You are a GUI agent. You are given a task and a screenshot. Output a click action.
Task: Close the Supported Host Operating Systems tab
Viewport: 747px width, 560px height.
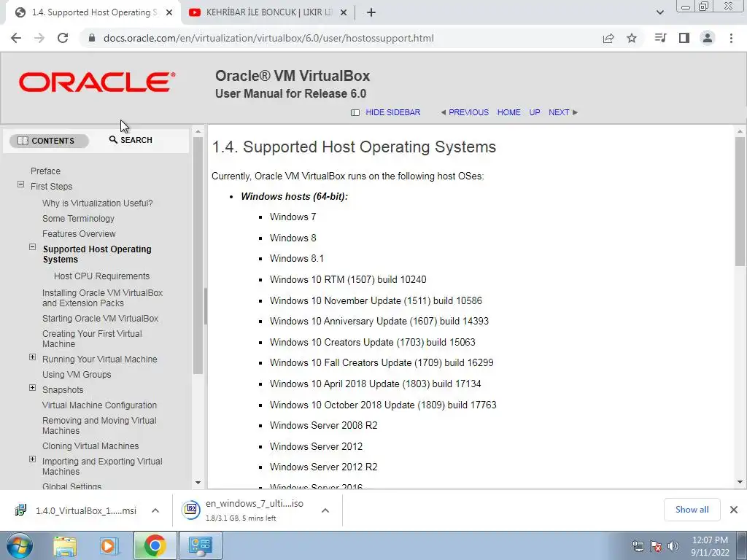(x=169, y=13)
